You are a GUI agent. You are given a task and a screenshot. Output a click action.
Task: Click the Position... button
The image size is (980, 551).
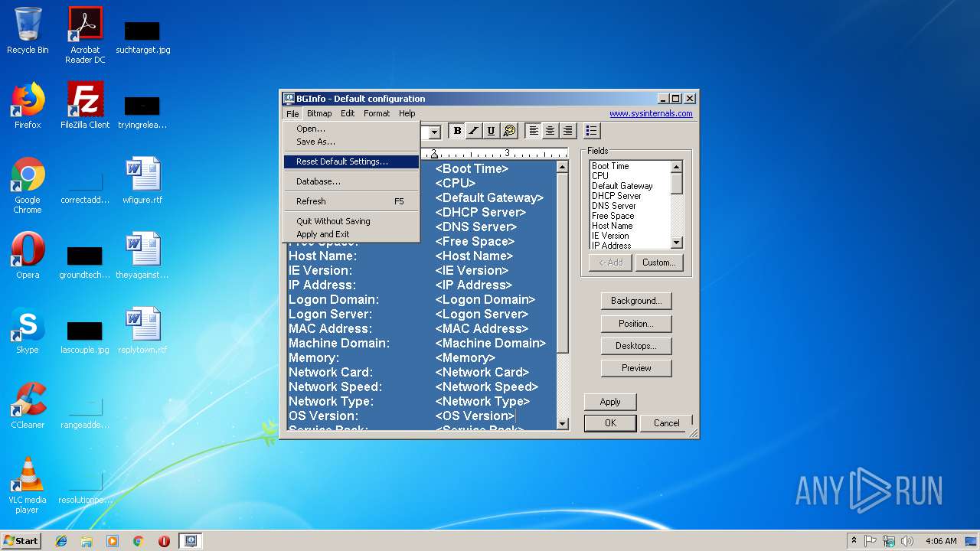[x=636, y=324]
